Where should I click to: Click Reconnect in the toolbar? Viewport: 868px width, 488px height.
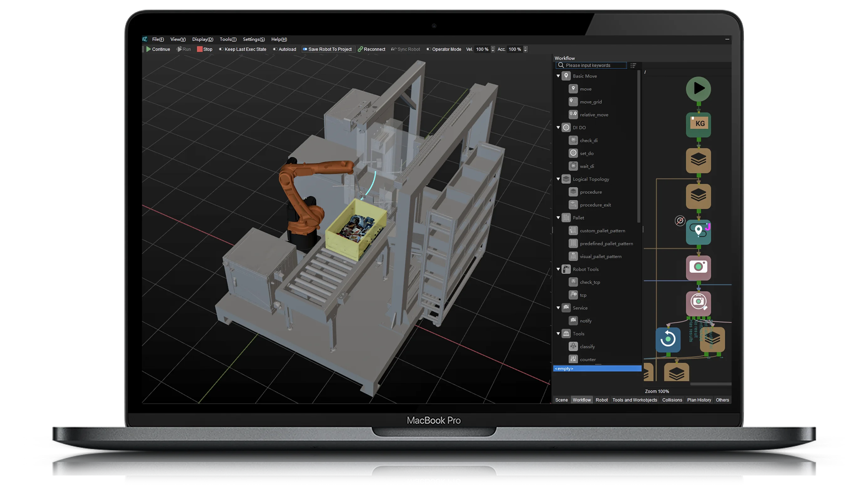(371, 49)
